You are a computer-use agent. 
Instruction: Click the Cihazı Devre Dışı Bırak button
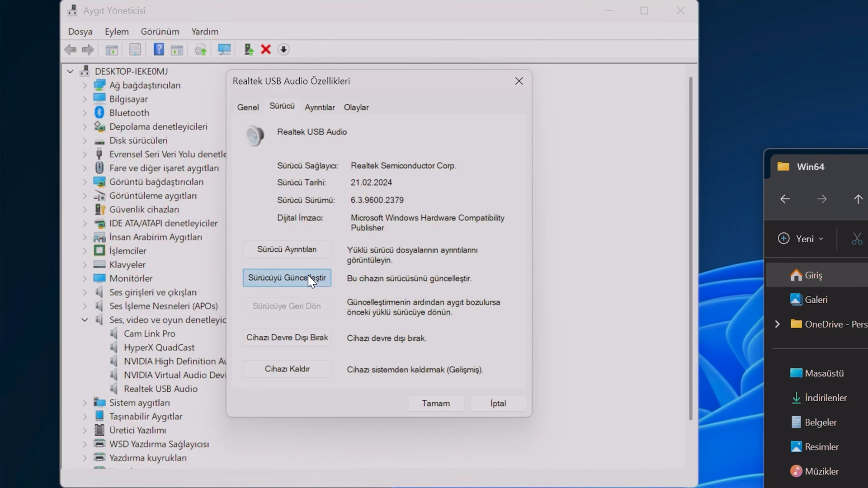click(x=287, y=338)
